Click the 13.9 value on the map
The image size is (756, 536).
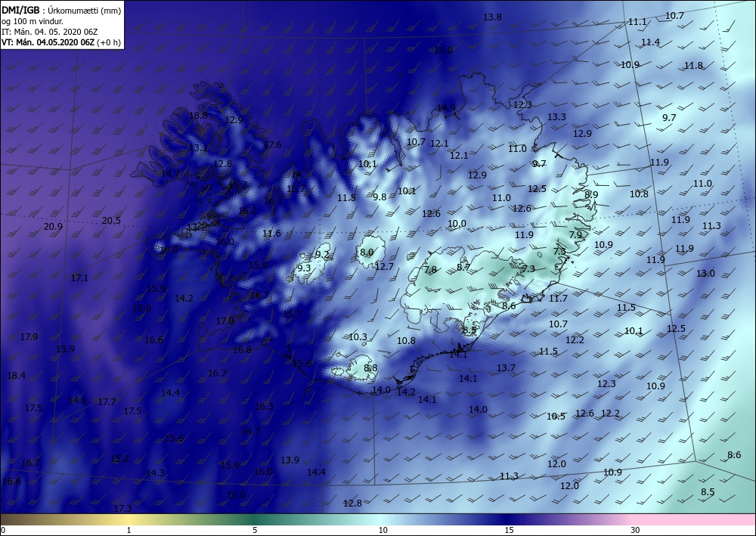click(290, 460)
